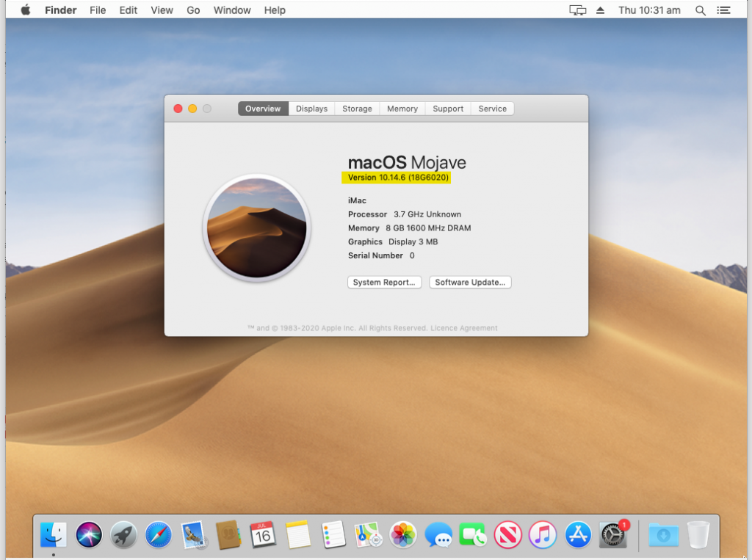
Task: Click Graphics Display 3 MB line
Action: (393, 241)
